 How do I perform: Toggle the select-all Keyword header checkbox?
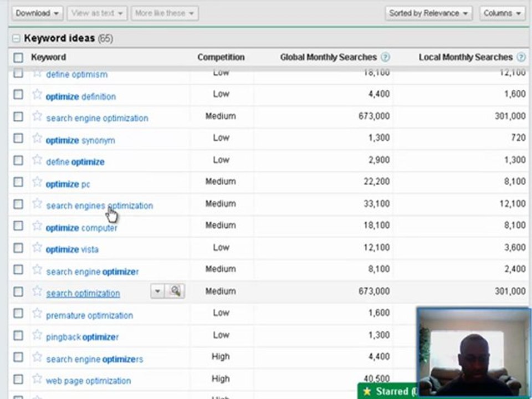[18, 58]
